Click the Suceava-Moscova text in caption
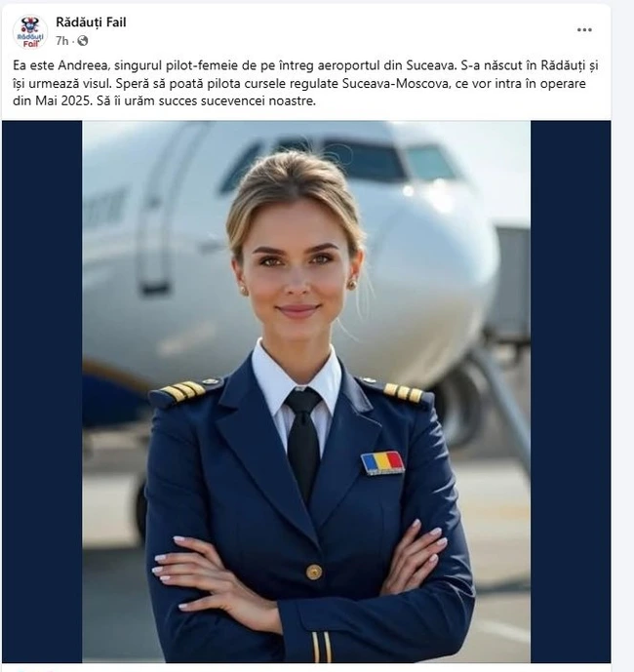The width and height of the screenshot is (634, 672). tap(396, 83)
